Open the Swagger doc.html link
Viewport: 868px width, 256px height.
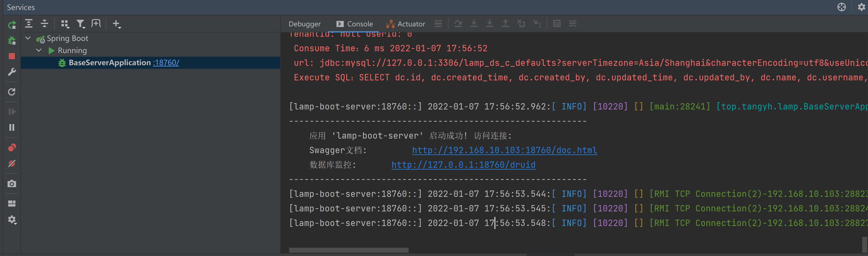pyautogui.click(x=504, y=150)
